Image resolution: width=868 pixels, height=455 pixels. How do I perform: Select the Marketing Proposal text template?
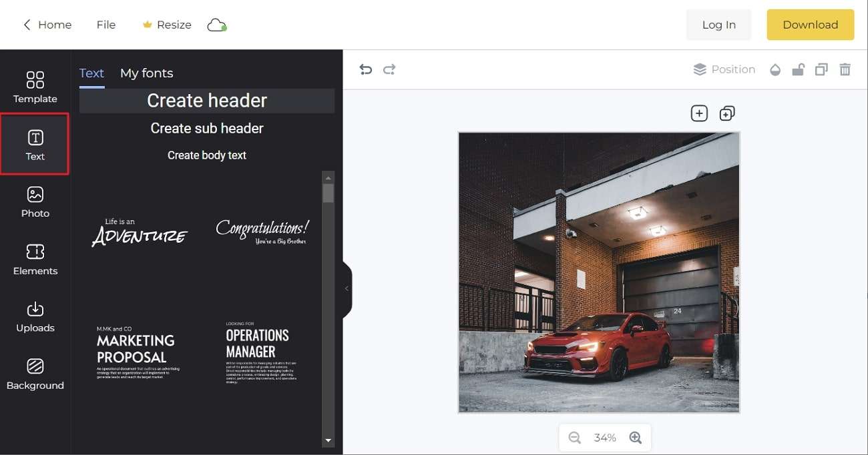[x=138, y=351]
